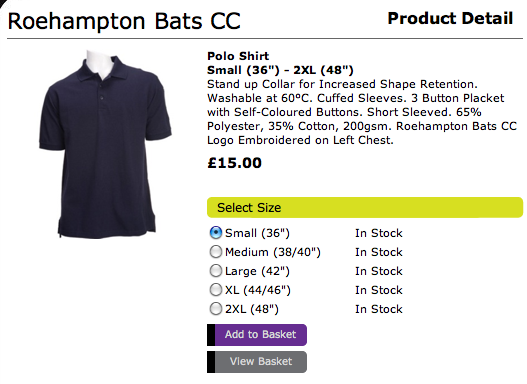Choose the 2XL (48") radio button
This screenshot has width=527, height=384.
(x=215, y=309)
